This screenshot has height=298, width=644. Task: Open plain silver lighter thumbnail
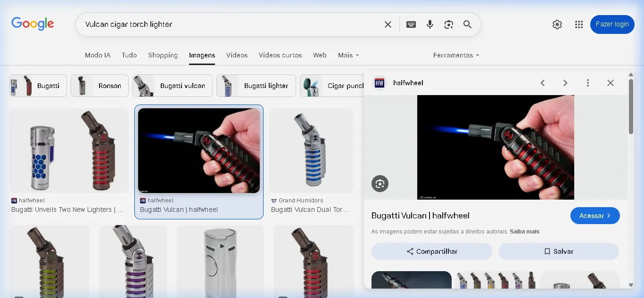[220, 261]
